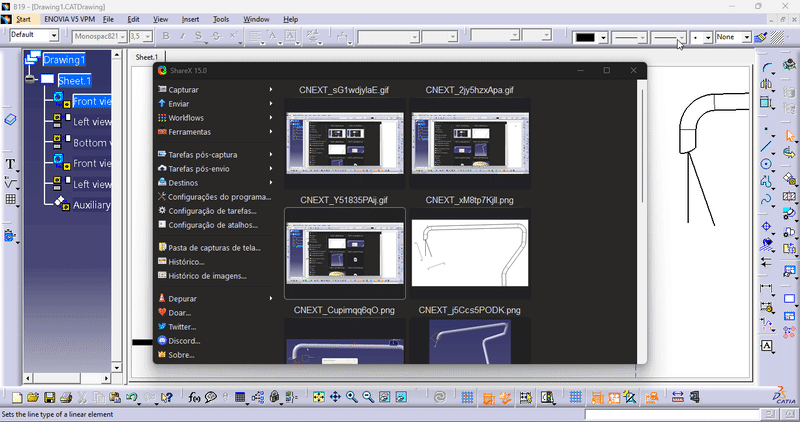This screenshot has height=422, width=800.
Task: Select the Auxiliary view in the tree
Action: (91, 205)
